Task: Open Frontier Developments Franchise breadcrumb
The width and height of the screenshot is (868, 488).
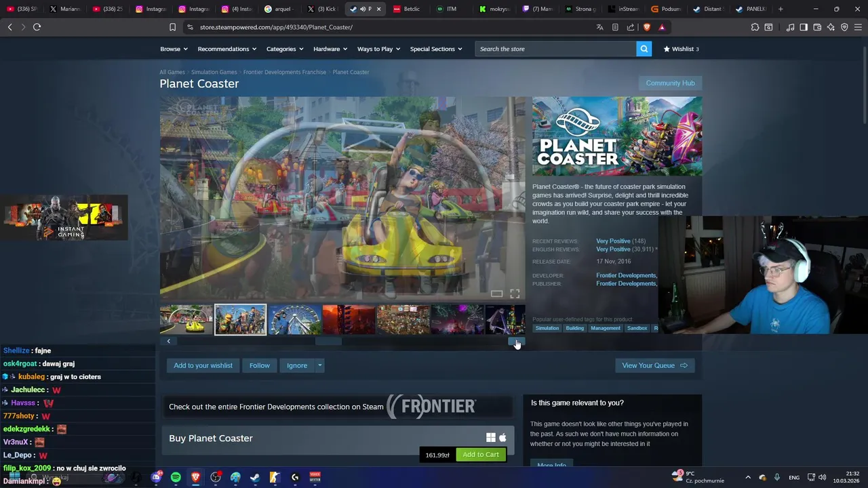Action: [285, 72]
